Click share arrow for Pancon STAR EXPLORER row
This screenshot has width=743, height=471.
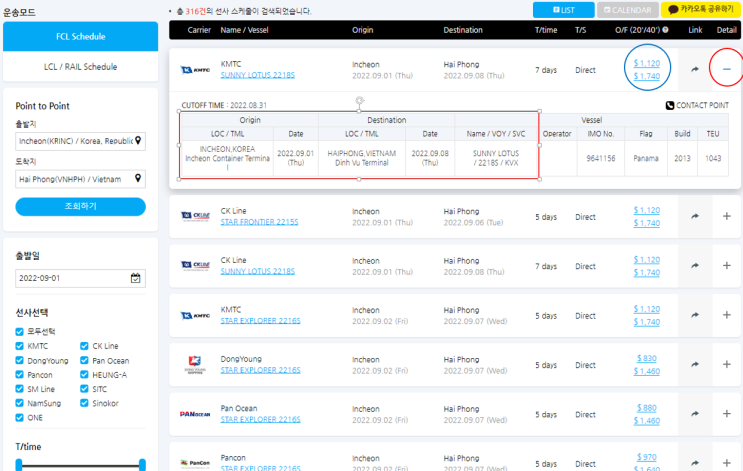pyautogui.click(x=695, y=462)
